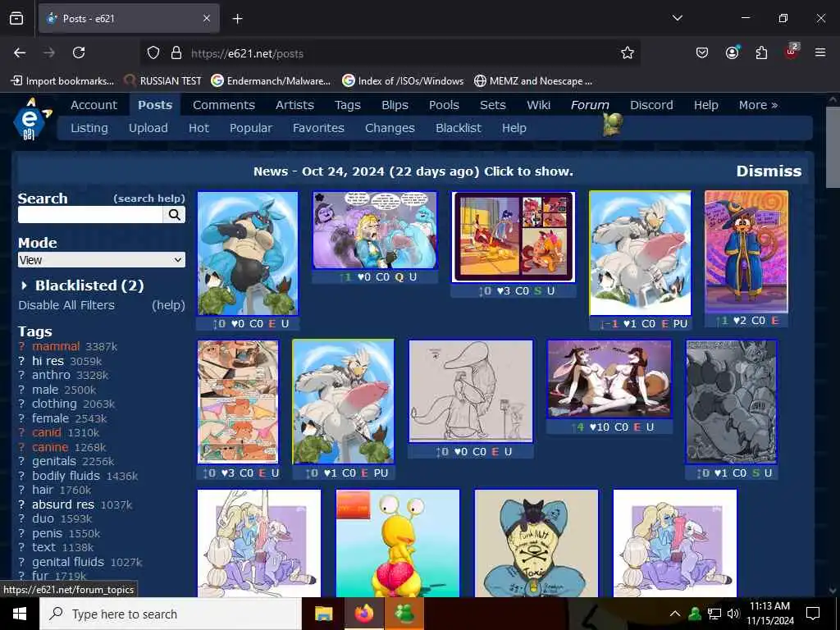Image resolution: width=840 pixels, height=630 pixels.
Task: Open the Artists page
Action: coord(294,105)
